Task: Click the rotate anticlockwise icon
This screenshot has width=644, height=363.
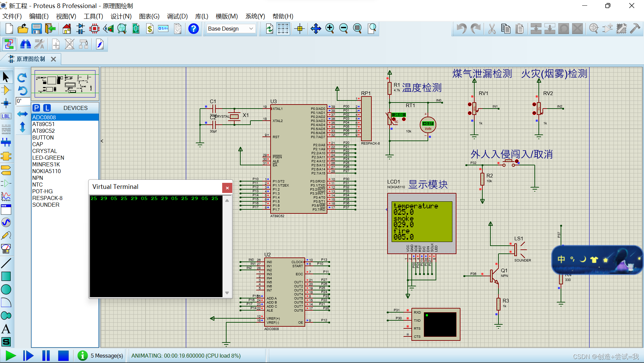Action: 22,91
